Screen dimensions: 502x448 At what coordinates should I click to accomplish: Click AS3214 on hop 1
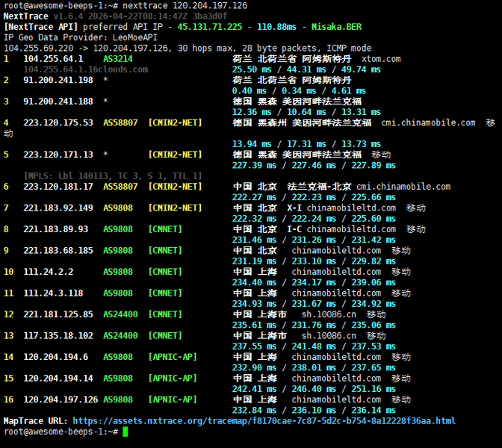[x=118, y=59]
